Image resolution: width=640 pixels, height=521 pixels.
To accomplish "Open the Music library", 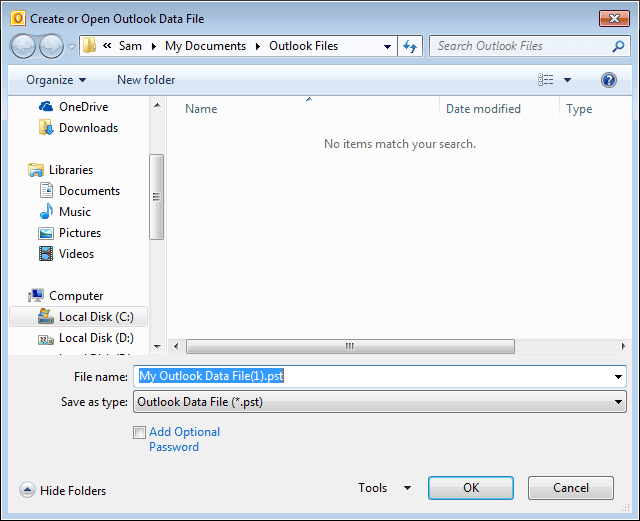I will coord(75,212).
